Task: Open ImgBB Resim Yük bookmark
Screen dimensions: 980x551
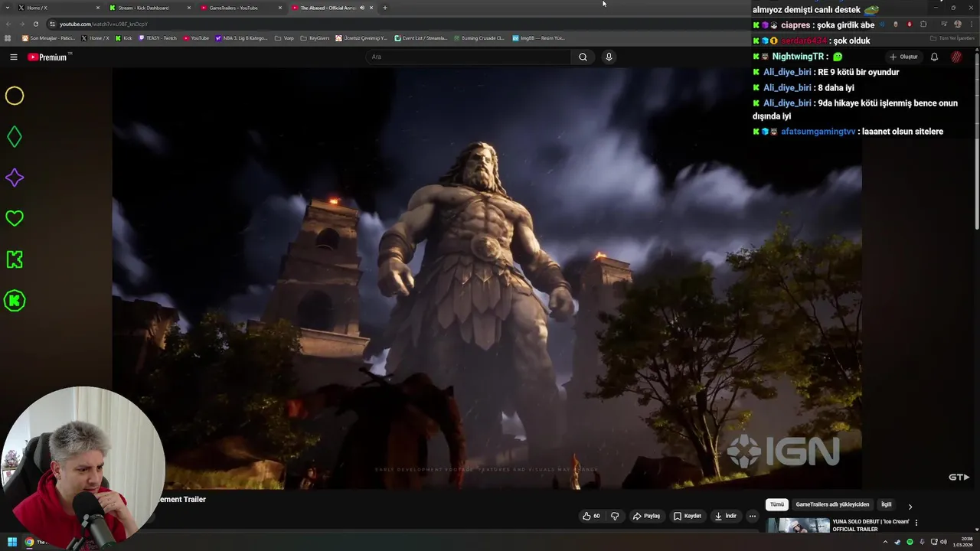Action: (x=538, y=38)
